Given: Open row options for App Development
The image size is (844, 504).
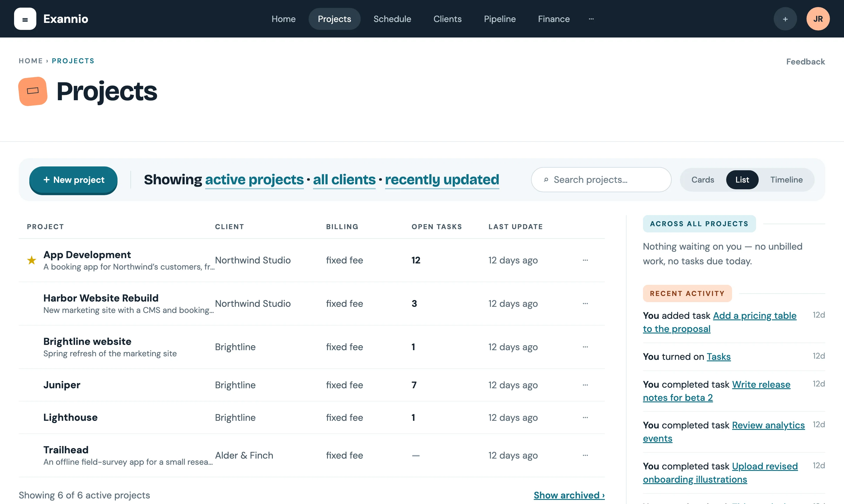Looking at the screenshot, I should pos(585,260).
